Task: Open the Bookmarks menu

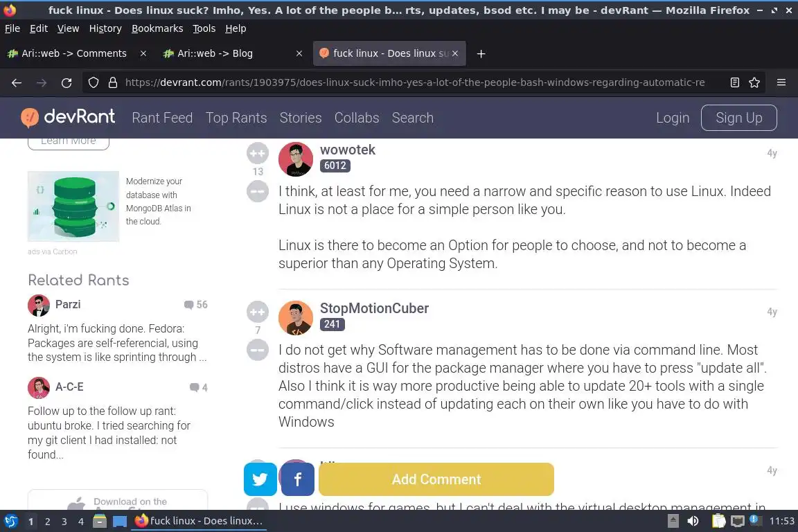Action: coord(157,28)
